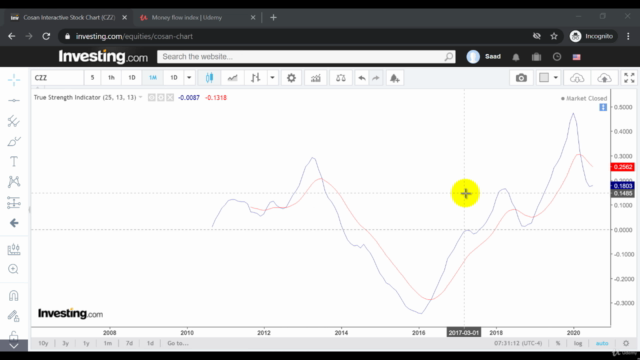Select the crosshair cursor tool
Viewport: 640px width, 360px height.
pos(14,80)
